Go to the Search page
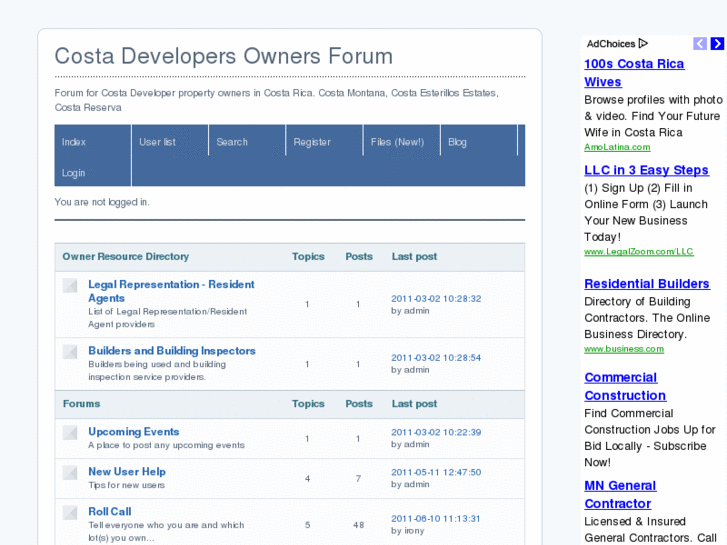The image size is (727, 545). tap(232, 142)
